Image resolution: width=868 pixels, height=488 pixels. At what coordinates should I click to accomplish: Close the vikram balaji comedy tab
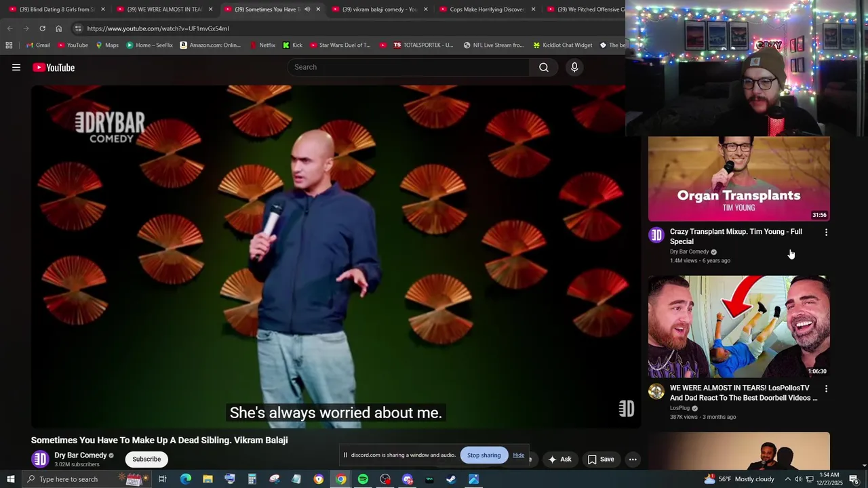pyautogui.click(x=426, y=9)
